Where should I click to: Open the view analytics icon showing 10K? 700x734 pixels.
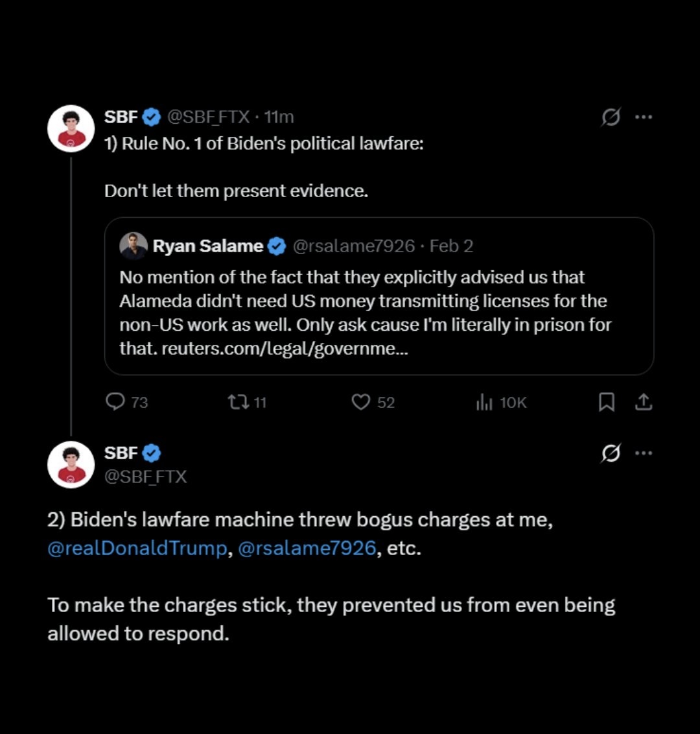485,403
